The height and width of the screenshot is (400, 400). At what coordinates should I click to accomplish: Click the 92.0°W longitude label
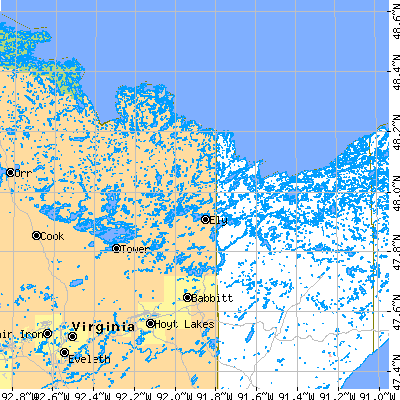click(175, 396)
